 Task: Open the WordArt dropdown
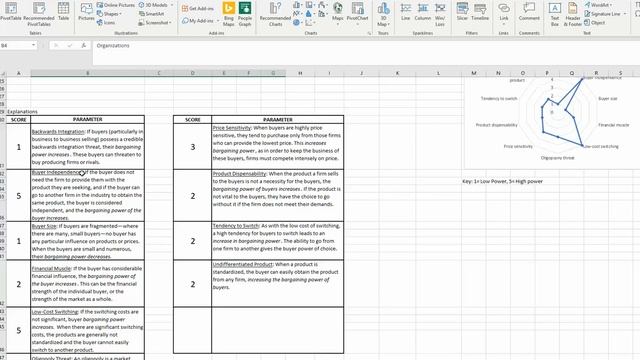point(598,5)
